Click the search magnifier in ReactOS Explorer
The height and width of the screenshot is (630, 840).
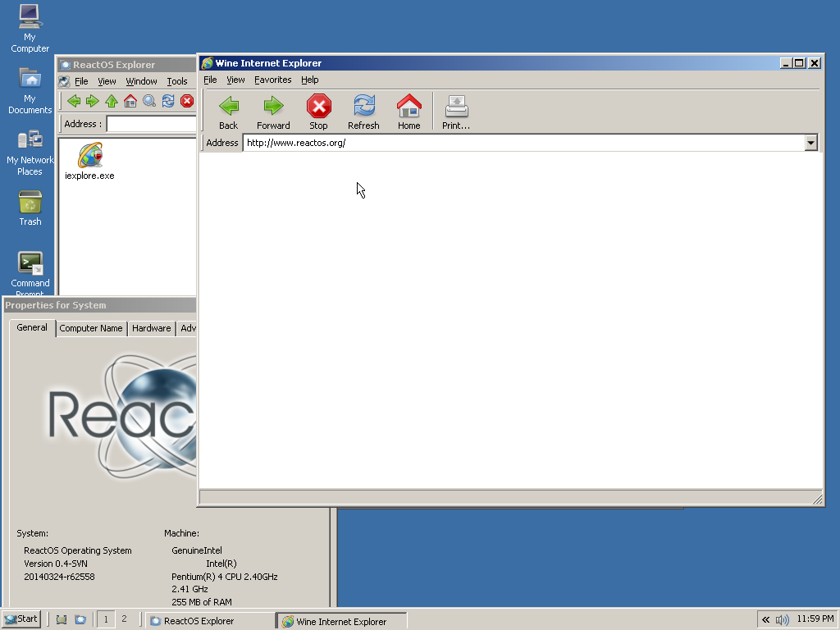(x=149, y=101)
